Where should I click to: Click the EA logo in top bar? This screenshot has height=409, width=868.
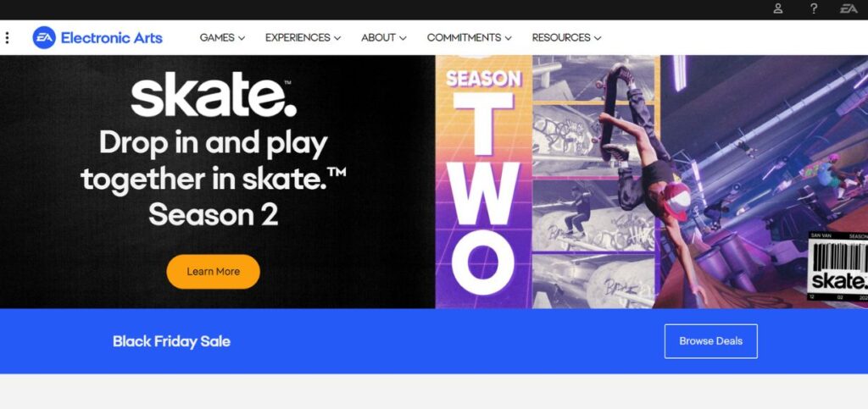coord(849,8)
